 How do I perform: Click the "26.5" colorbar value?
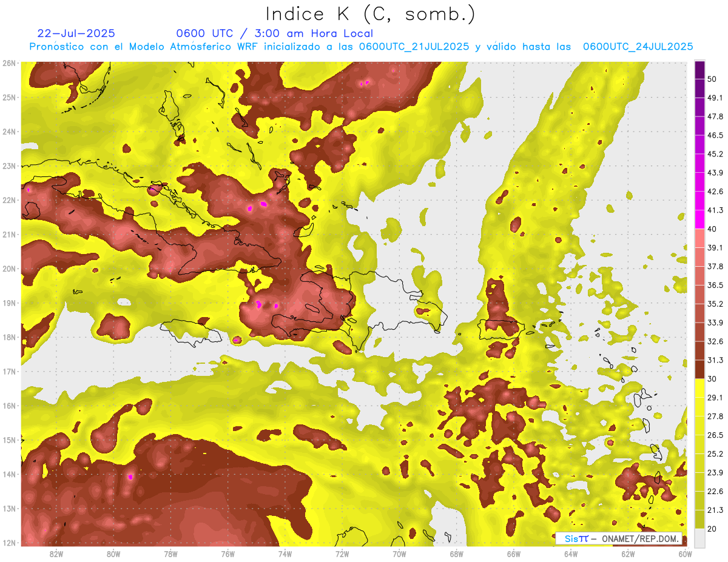(x=715, y=435)
